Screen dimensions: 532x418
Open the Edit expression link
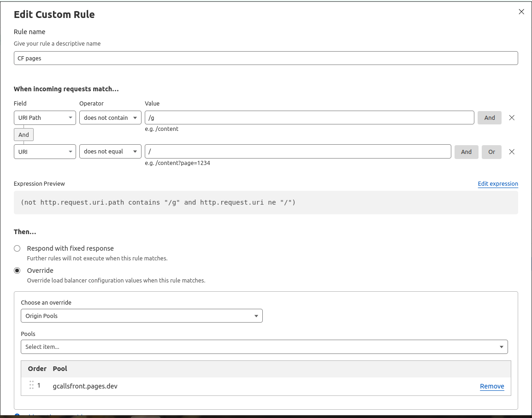[497, 183]
